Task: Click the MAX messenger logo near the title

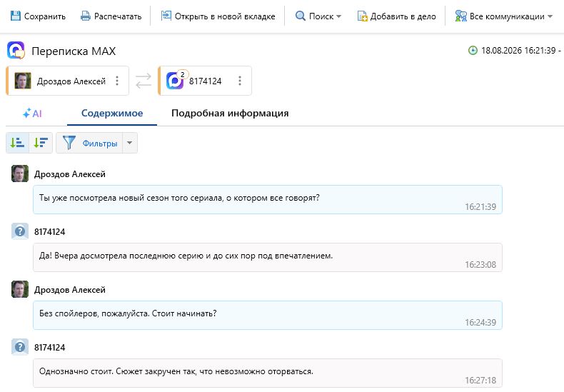Action: [x=16, y=51]
